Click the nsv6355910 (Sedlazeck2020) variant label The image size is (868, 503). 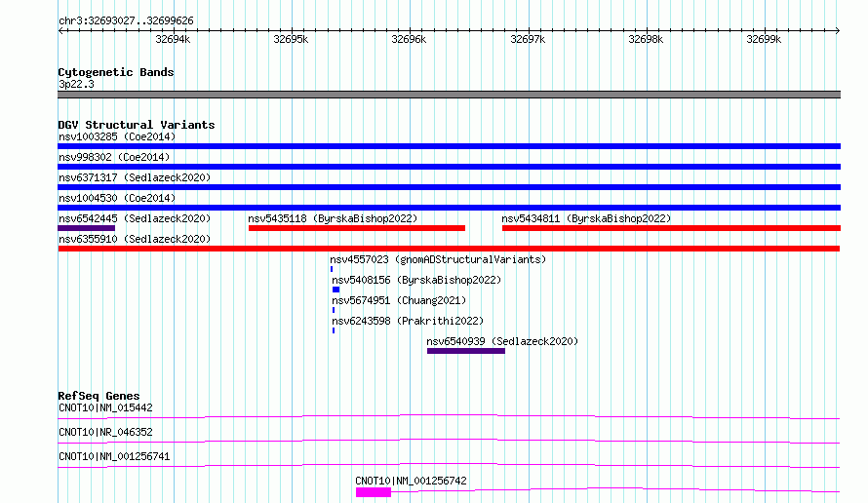[135, 239]
